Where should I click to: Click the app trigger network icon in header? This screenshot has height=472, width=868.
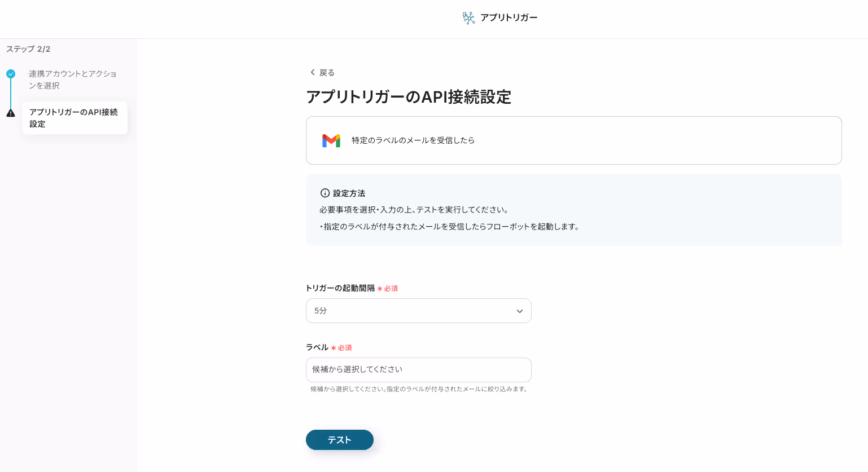(468, 17)
